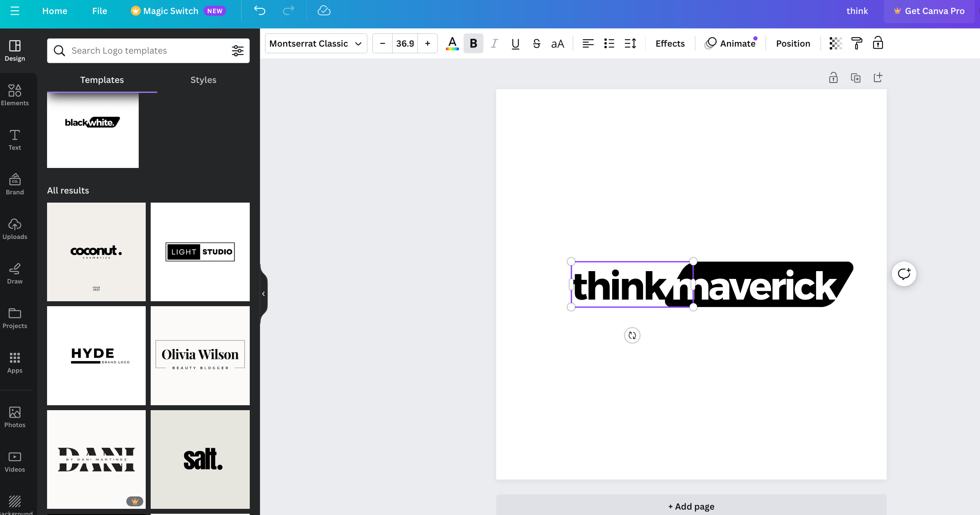Toggle bulleted list formatting
Image resolution: width=980 pixels, height=515 pixels.
pos(609,43)
